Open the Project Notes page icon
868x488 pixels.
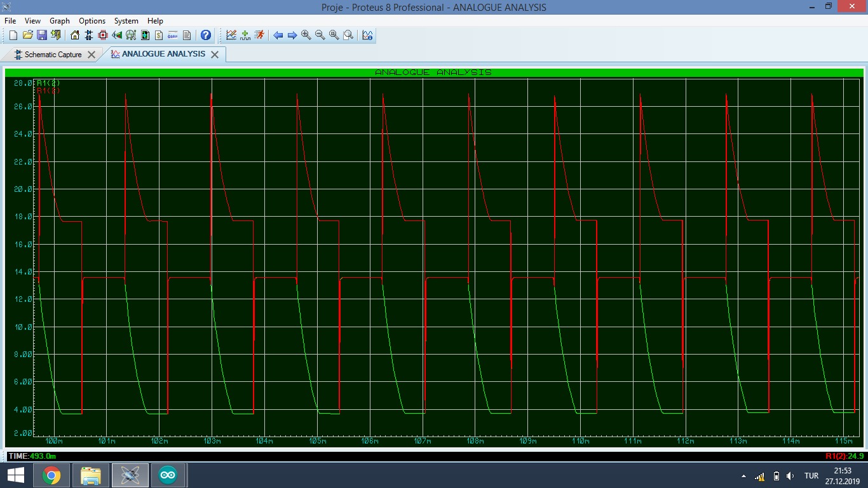[187, 36]
